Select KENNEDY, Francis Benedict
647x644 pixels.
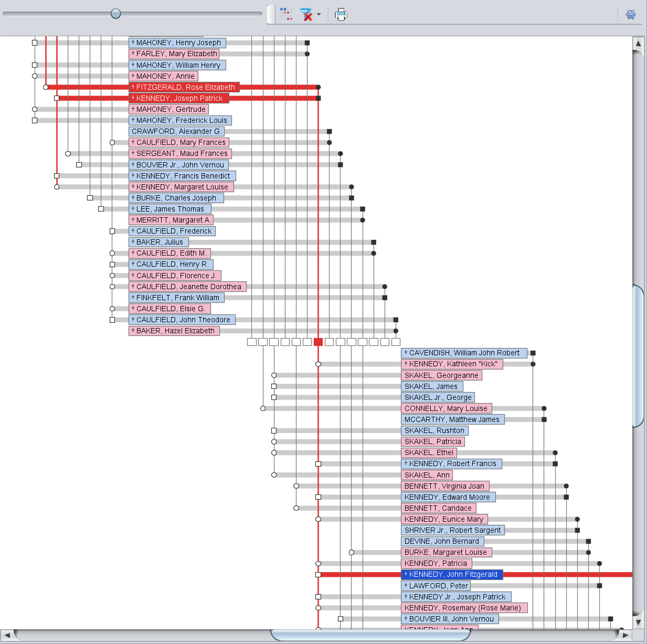(182, 176)
